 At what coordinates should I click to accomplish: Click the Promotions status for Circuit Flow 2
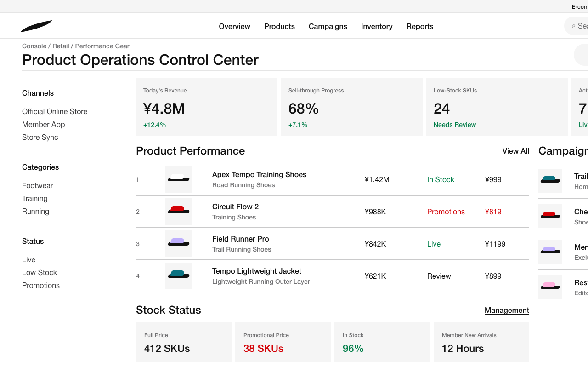(x=446, y=212)
